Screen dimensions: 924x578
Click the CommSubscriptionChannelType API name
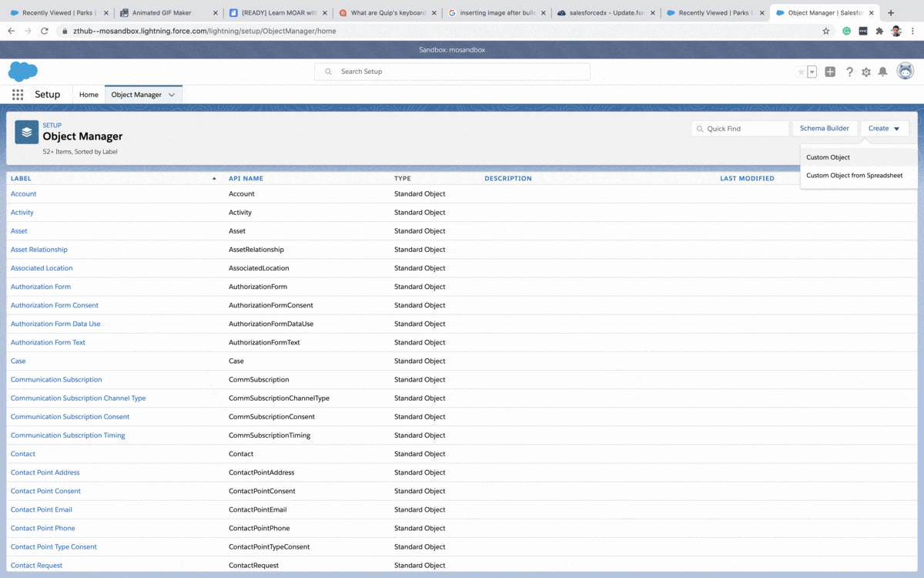tap(279, 398)
